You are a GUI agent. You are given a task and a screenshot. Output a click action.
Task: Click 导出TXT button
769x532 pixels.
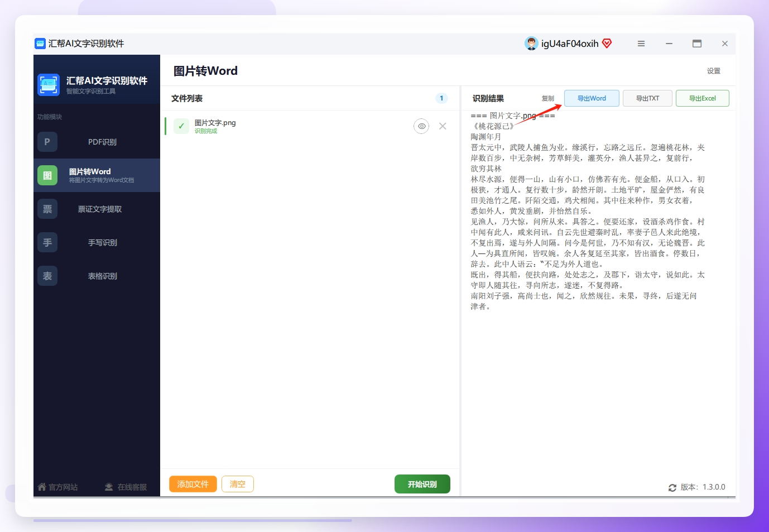click(x=647, y=98)
